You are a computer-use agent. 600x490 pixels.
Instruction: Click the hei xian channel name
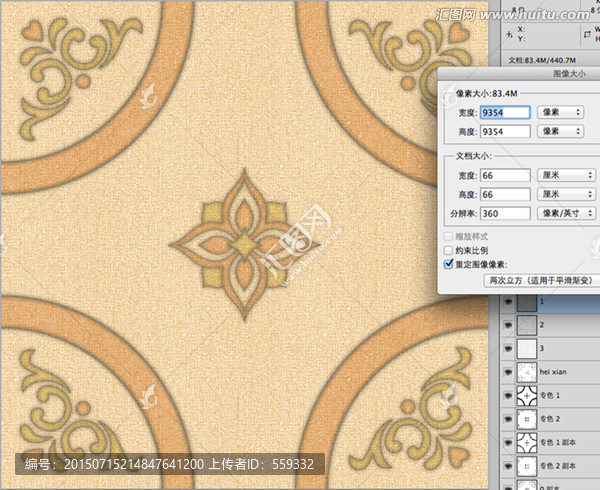coord(553,372)
